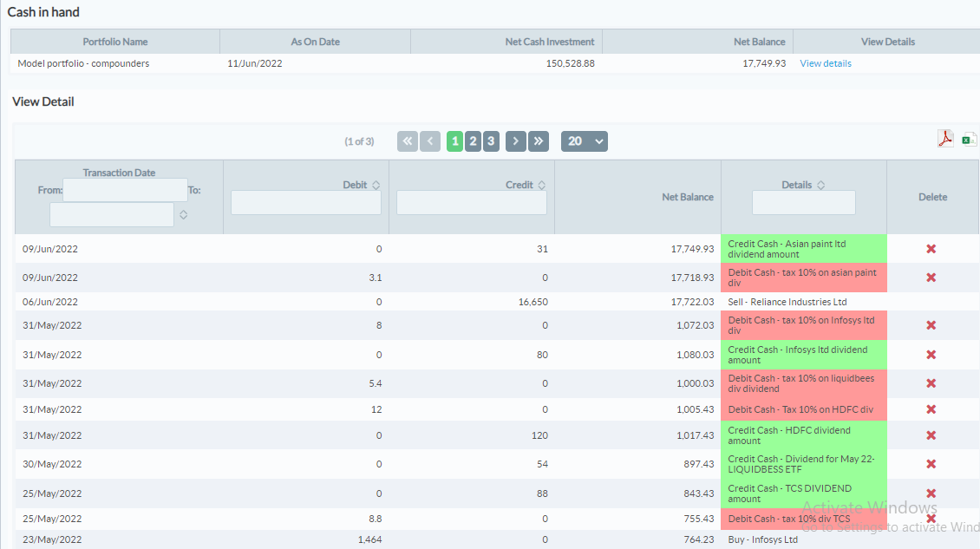
Task: Expand the To date picker chevron
Action: tap(183, 214)
